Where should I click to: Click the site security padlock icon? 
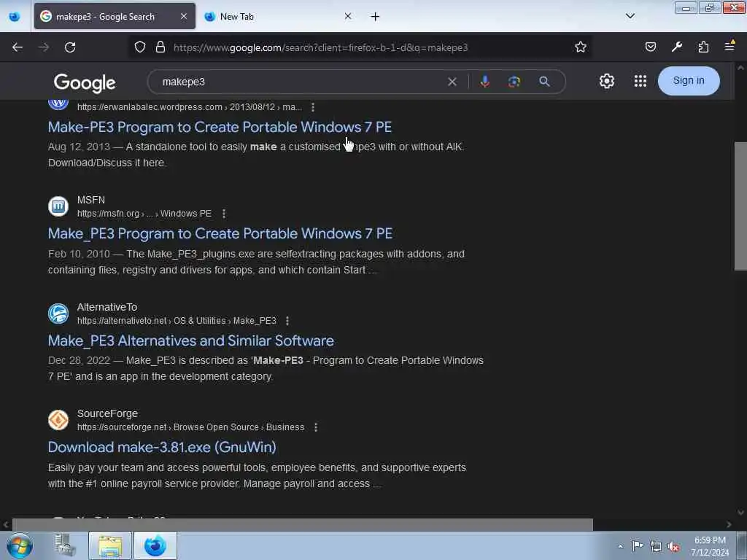pos(160,47)
